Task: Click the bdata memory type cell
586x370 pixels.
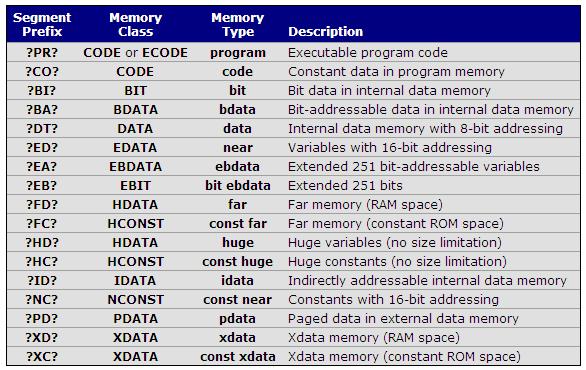Action: [x=238, y=110]
